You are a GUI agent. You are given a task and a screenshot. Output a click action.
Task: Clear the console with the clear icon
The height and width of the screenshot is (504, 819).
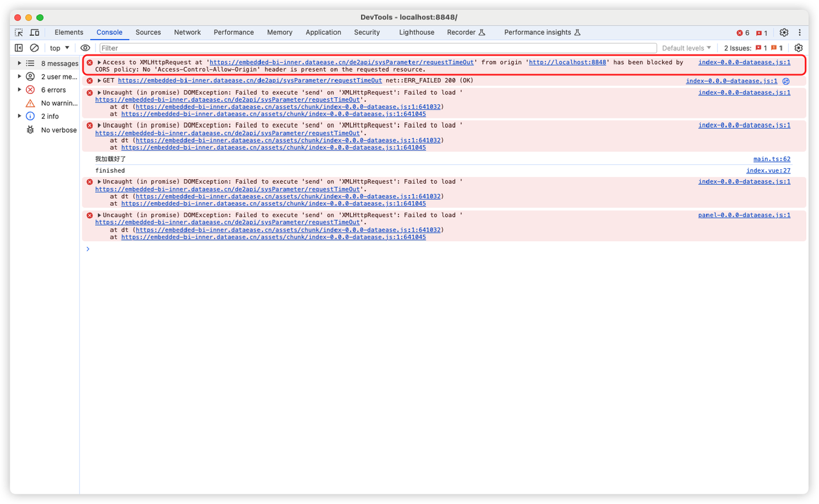tap(35, 48)
